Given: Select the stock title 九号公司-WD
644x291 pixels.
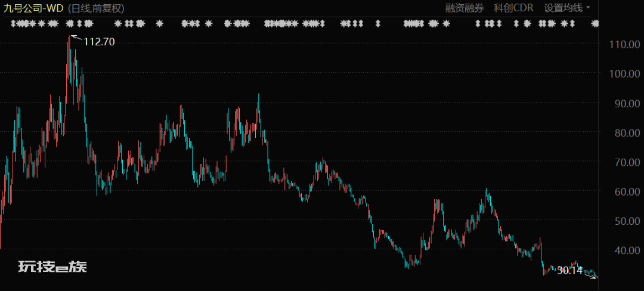Looking at the screenshot, I should (x=33, y=8).
